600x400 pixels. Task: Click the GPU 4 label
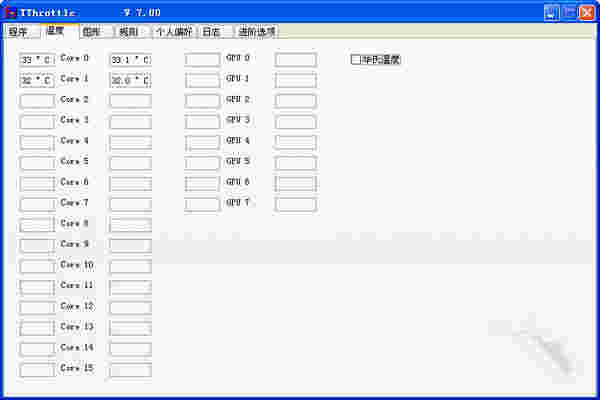[238, 141]
